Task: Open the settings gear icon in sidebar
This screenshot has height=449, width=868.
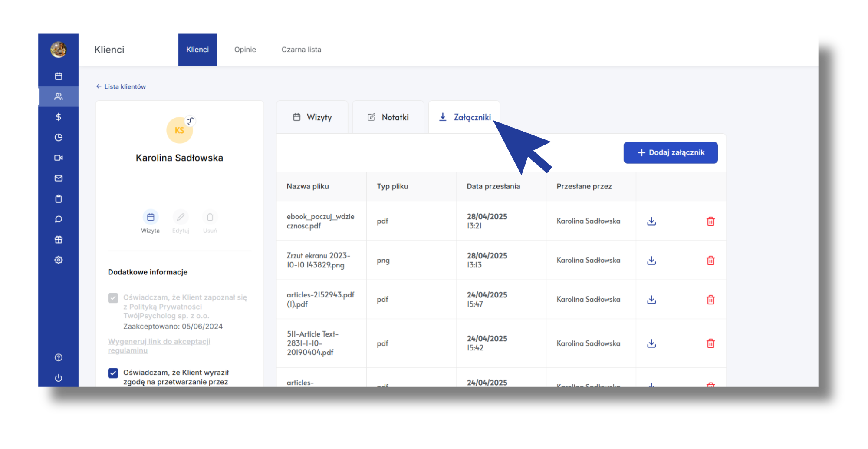Action: pos(59,260)
